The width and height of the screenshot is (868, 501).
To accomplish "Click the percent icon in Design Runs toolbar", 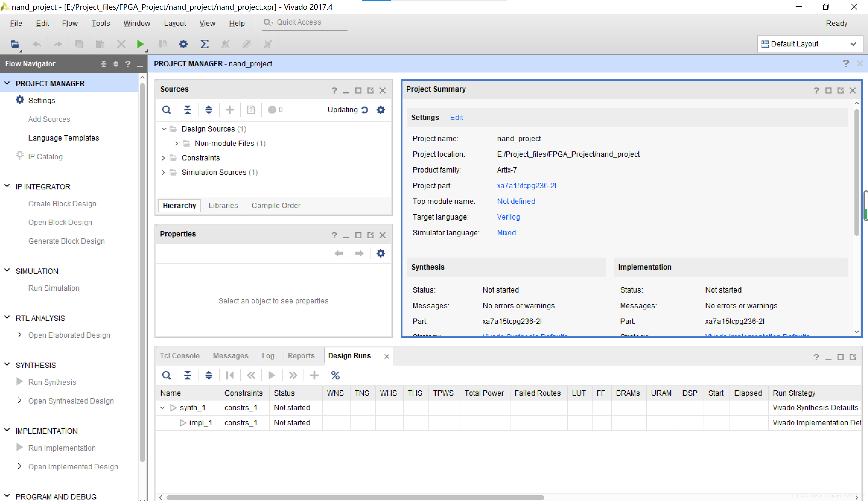I will (x=335, y=375).
